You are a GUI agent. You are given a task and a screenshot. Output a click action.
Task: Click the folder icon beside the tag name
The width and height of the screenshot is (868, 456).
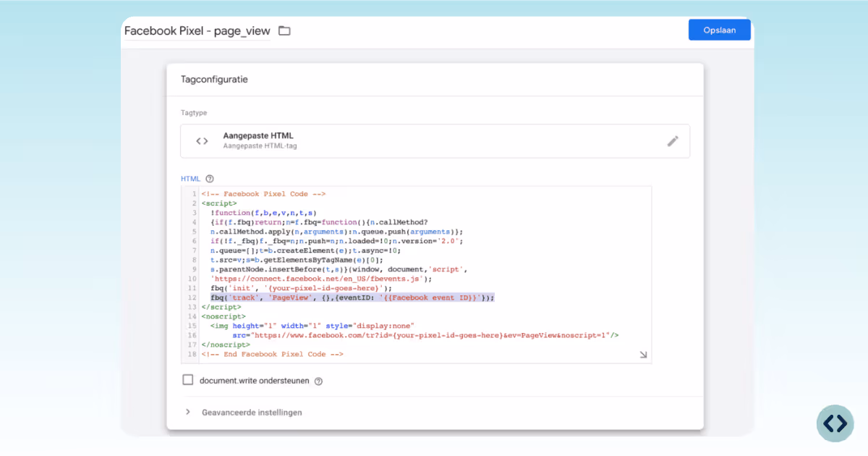pyautogui.click(x=284, y=30)
